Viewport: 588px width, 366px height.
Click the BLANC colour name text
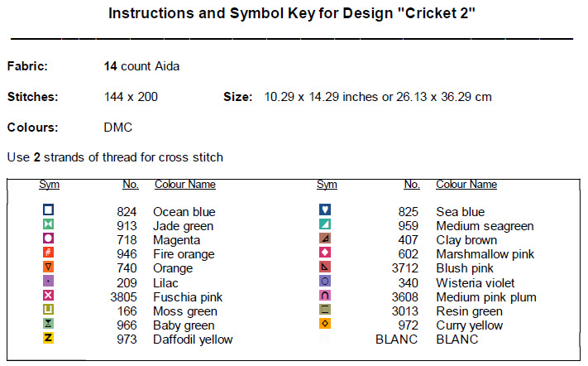tap(457, 340)
